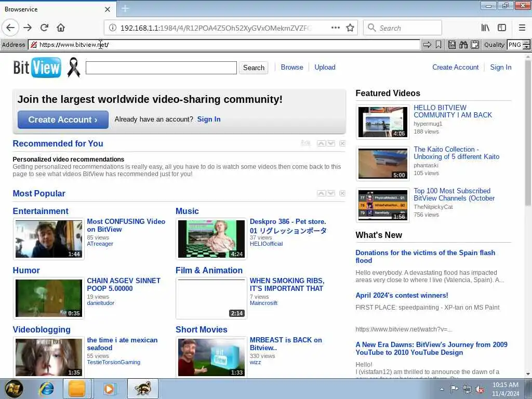Screen dimensions: 532x399
Task: Click Browservice bookmark page picture icon
Action: (452, 45)
